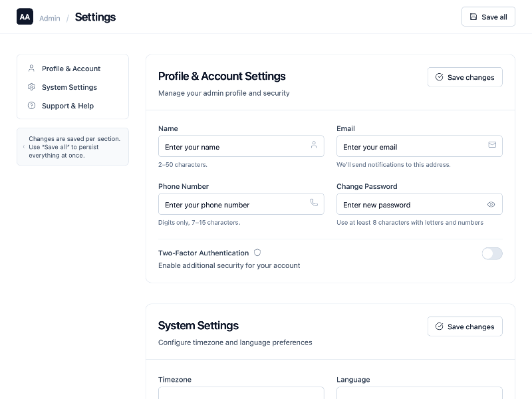Click the person icon inside the Name field
This screenshot has width=532, height=399.
tap(313, 145)
